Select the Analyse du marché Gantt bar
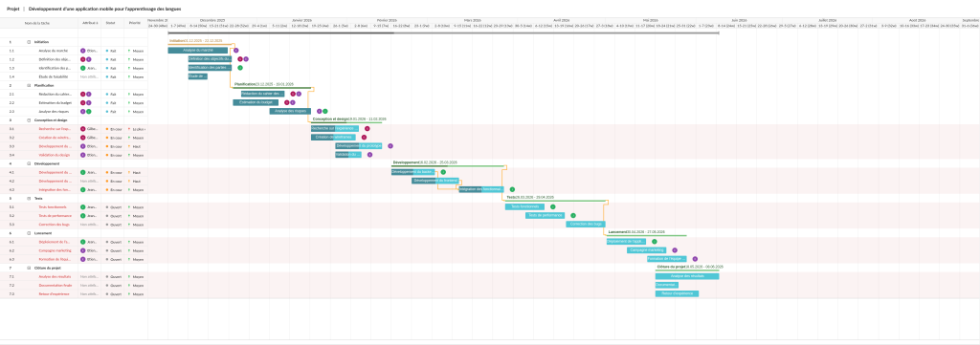Image resolution: width=980 pixels, height=345 pixels. 198,50
